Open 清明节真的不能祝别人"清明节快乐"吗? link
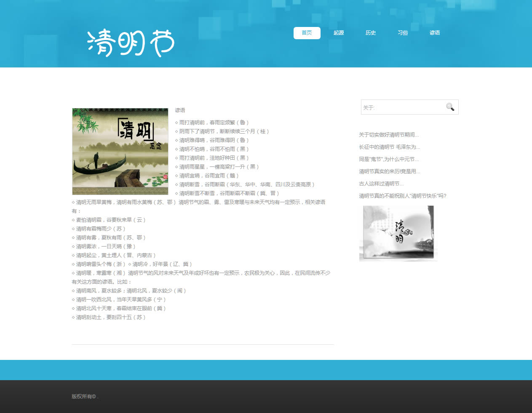The width and height of the screenshot is (532, 413). (402, 196)
